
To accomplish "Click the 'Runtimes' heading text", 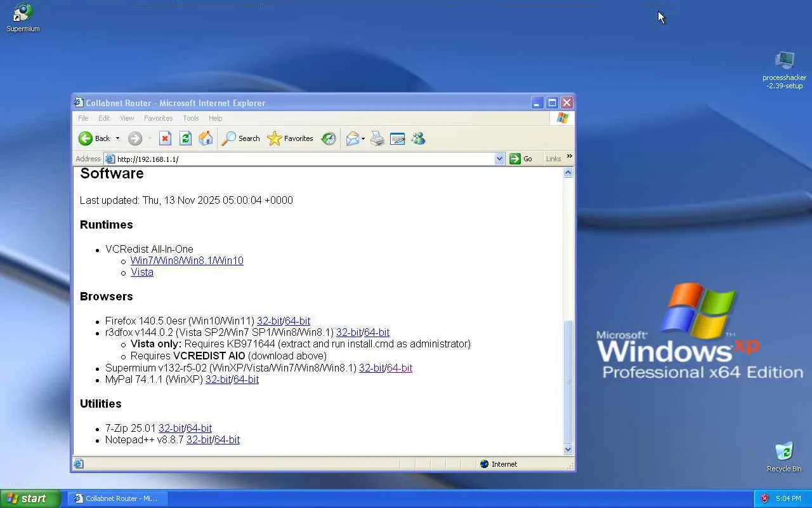I will [107, 225].
